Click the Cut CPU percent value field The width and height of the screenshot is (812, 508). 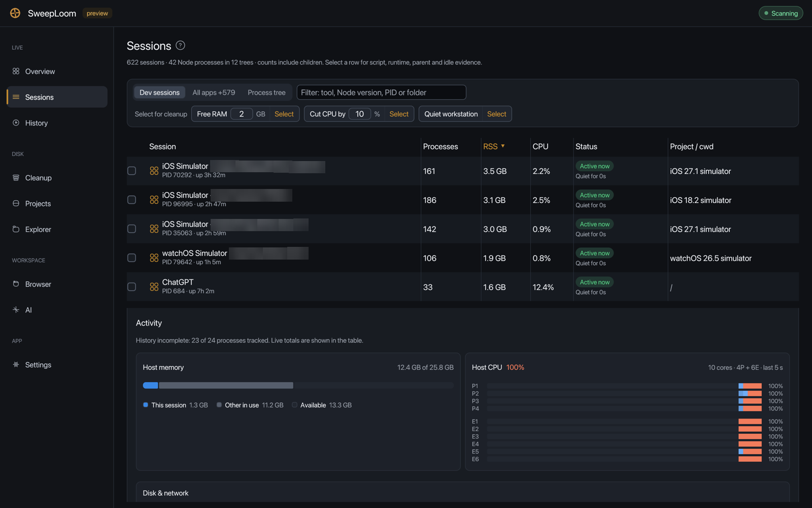point(360,114)
